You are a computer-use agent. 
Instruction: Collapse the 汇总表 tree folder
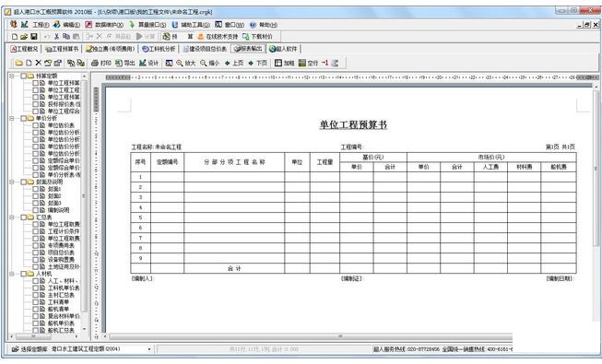[12, 217]
